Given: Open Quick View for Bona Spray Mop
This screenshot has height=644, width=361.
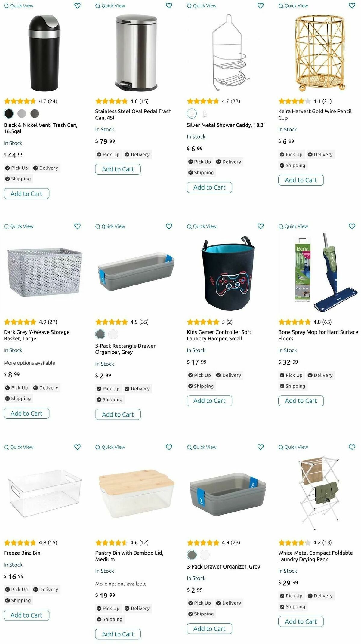Looking at the screenshot, I should pos(293,226).
